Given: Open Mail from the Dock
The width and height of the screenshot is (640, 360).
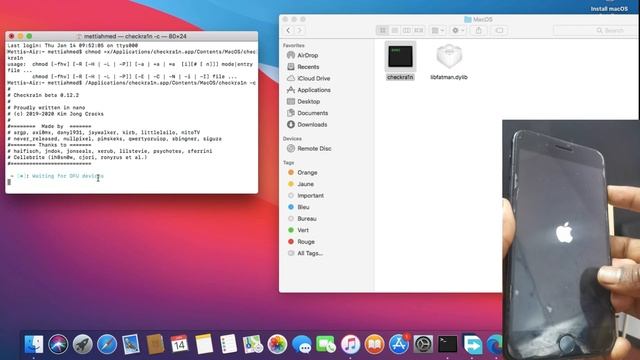Looking at the screenshot, I should (131, 344).
